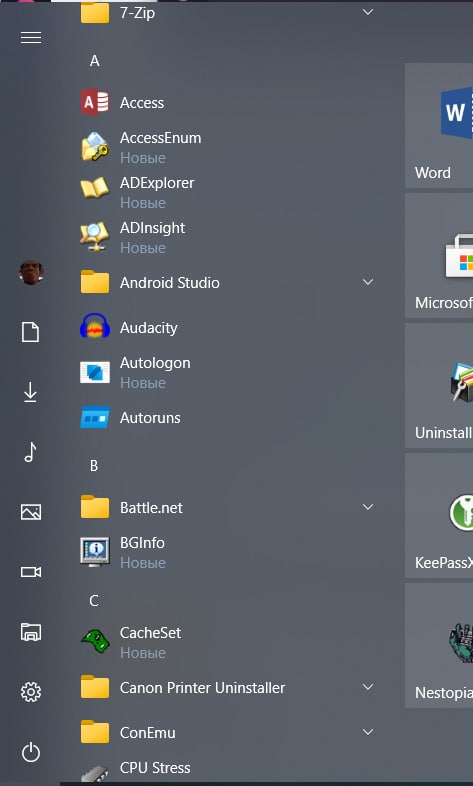Viewport: 473px width, 786px height.
Task: Click the Power button icon
Action: [31, 752]
